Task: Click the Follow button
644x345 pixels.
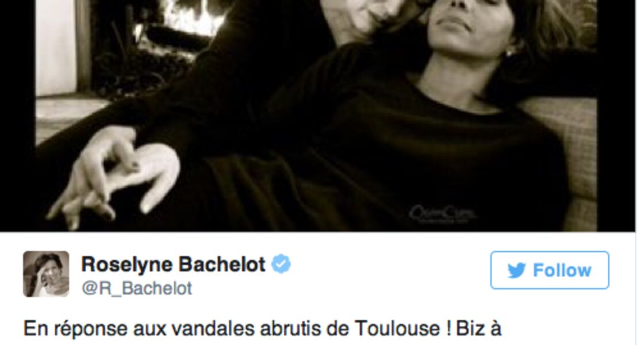Action: (550, 270)
